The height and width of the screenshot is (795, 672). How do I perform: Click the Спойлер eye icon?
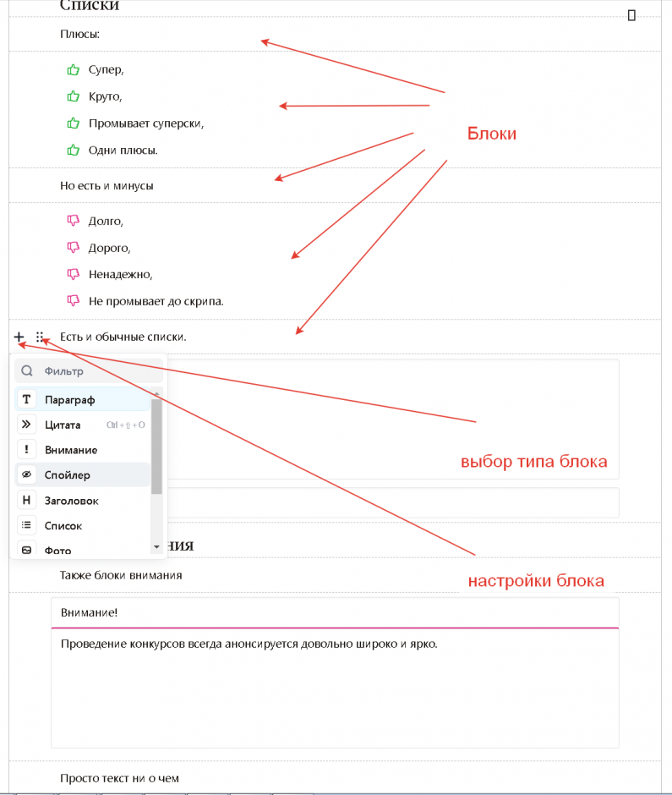click(26, 475)
